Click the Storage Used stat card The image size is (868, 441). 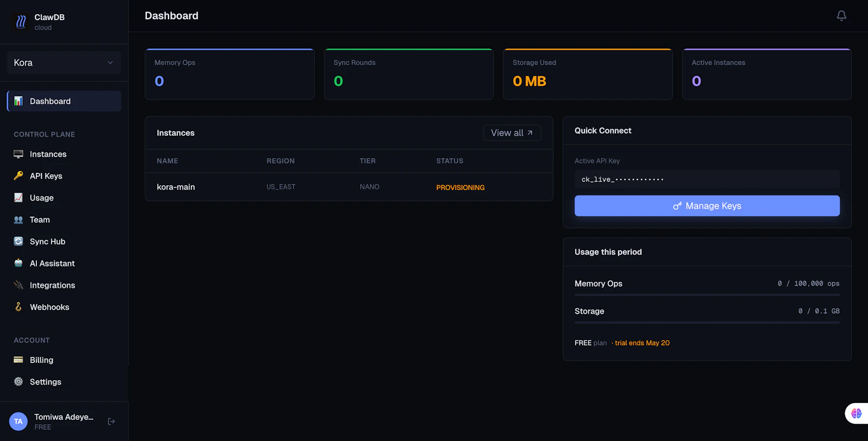tap(588, 74)
